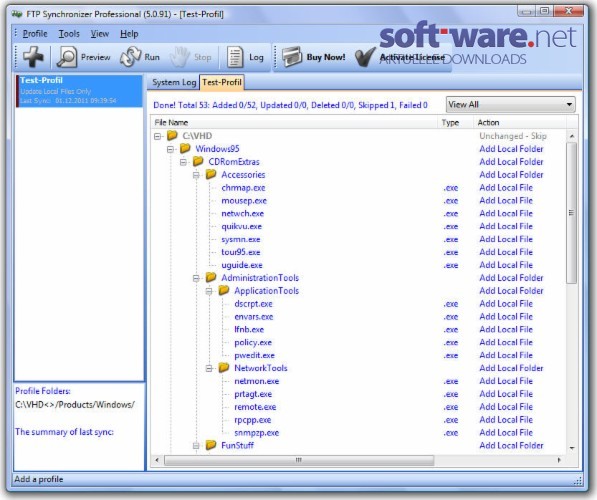Select the uguide.exe file row
The height and width of the screenshot is (500, 597).
pyautogui.click(x=358, y=265)
